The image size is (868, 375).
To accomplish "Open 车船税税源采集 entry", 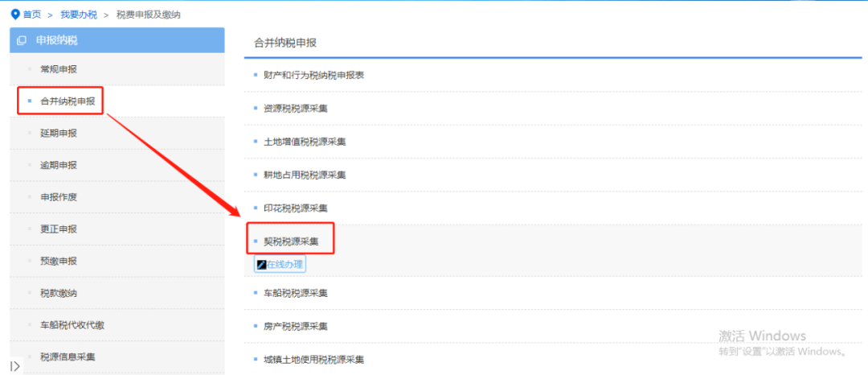I will tap(296, 292).
